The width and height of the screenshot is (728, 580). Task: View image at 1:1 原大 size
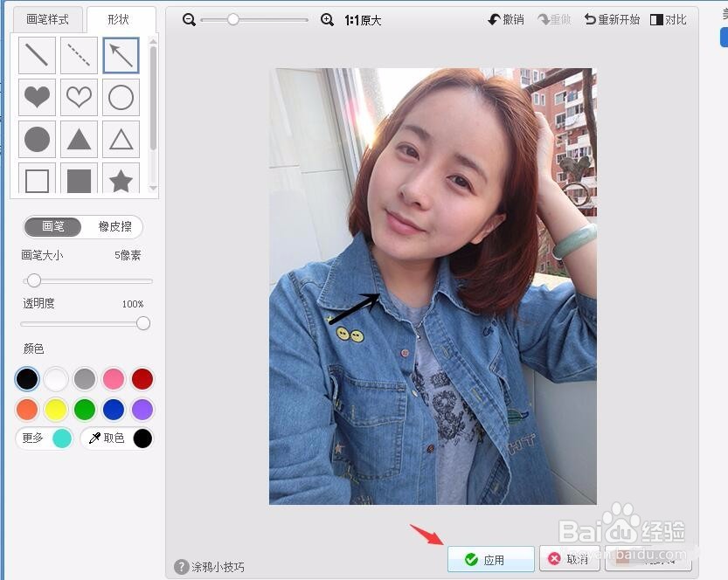tap(363, 20)
